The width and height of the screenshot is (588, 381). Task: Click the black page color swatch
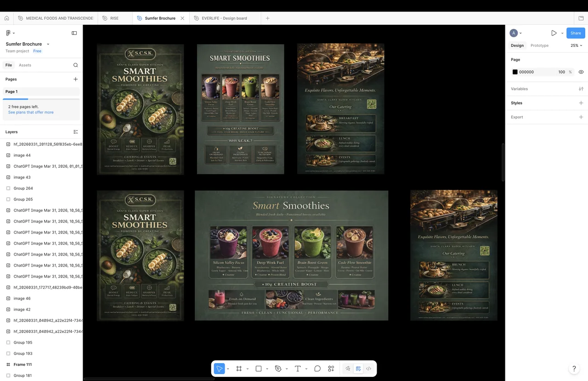pyautogui.click(x=515, y=72)
